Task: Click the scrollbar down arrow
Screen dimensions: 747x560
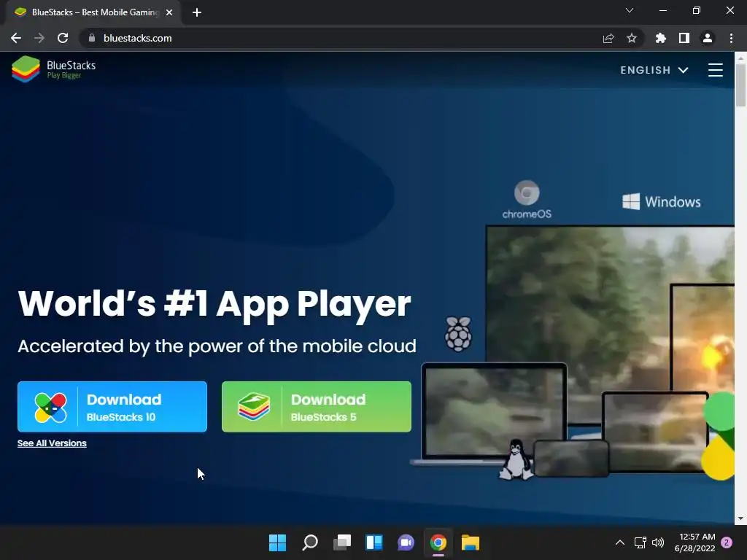Action: (740, 518)
